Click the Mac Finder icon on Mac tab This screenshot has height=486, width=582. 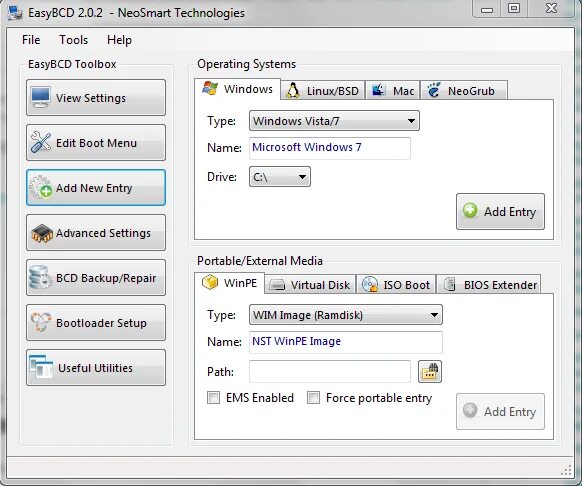tap(378, 90)
